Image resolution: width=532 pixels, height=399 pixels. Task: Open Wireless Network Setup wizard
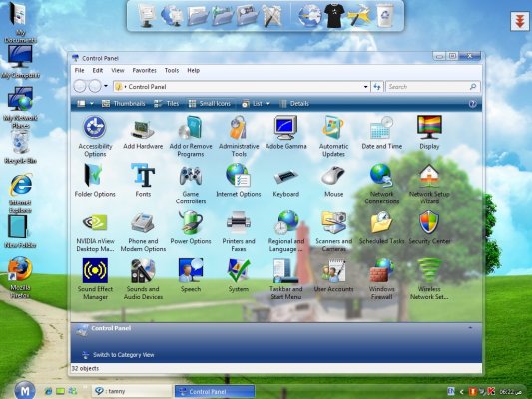(x=429, y=279)
